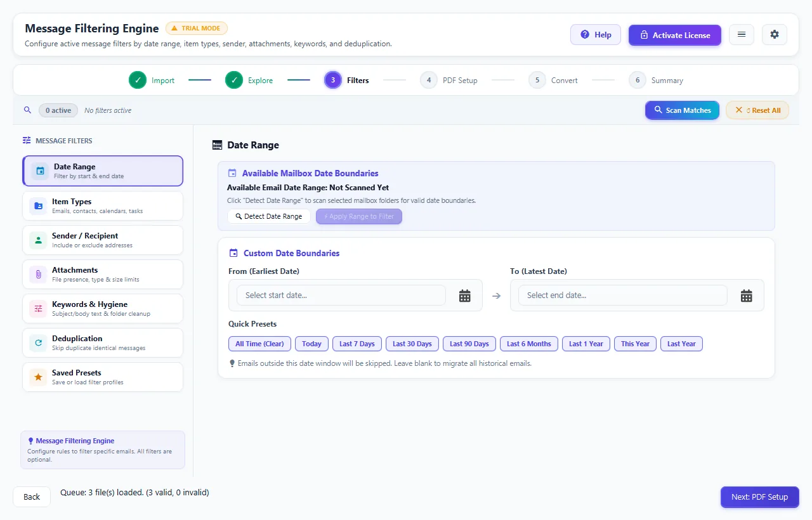812x520 pixels.
Task: Click the Date Range calendar sidebar icon
Action: 40,171
